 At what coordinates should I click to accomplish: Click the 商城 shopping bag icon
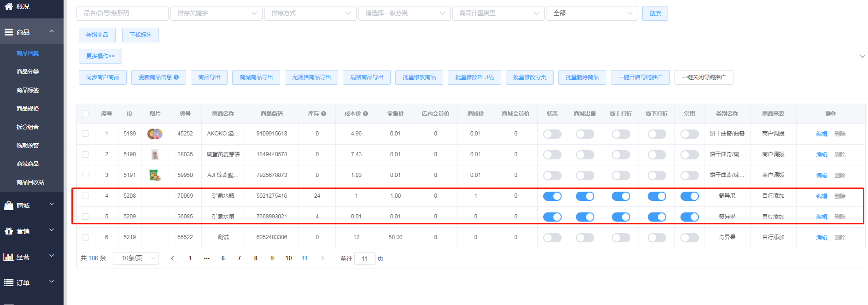(x=9, y=205)
